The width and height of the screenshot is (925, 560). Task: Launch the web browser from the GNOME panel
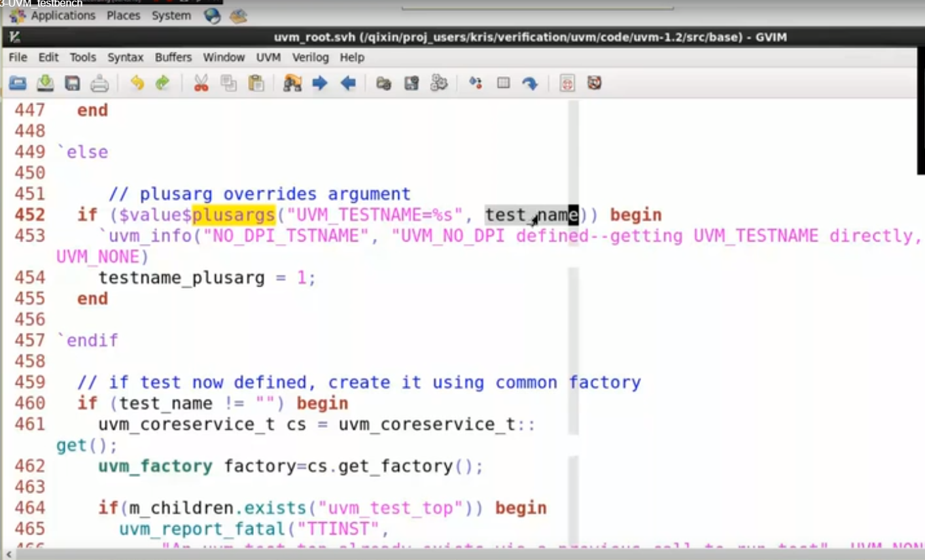point(212,16)
